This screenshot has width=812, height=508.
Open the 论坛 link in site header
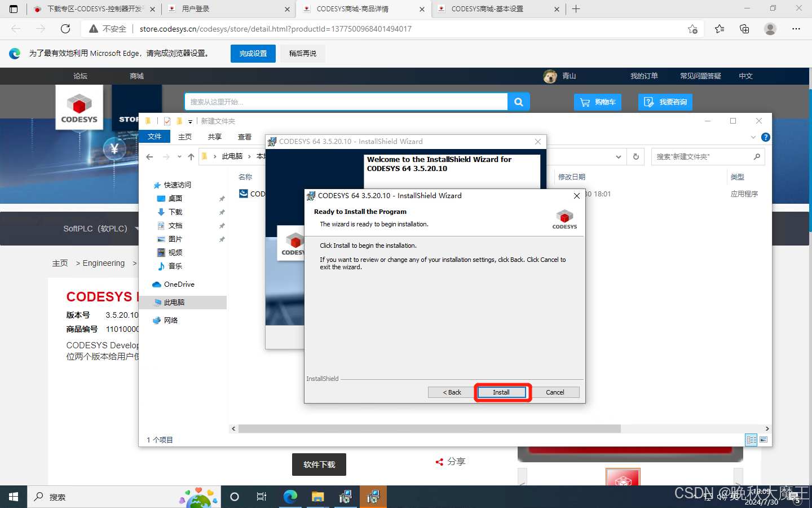click(80, 76)
